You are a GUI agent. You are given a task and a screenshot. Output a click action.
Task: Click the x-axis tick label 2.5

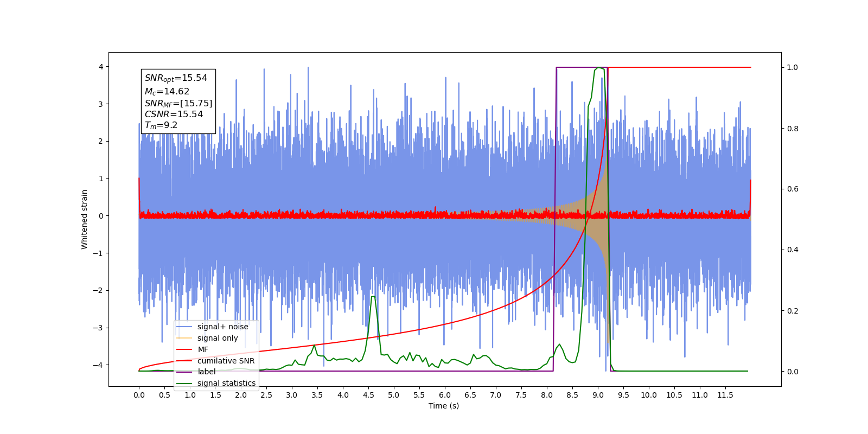pos(266,395)
